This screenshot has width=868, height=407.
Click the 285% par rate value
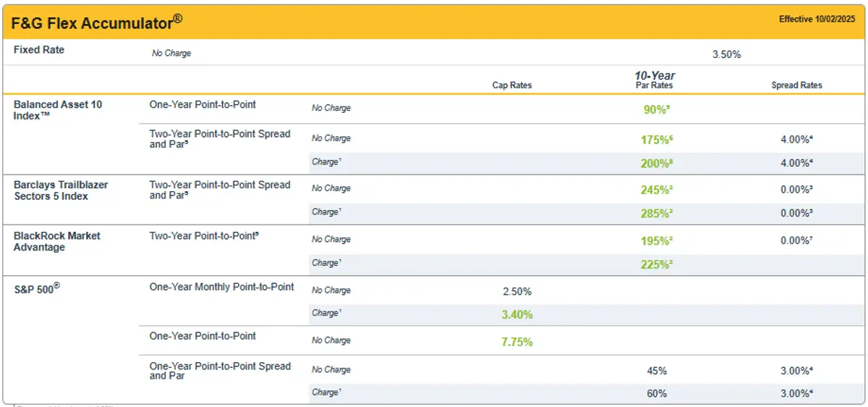657,214
